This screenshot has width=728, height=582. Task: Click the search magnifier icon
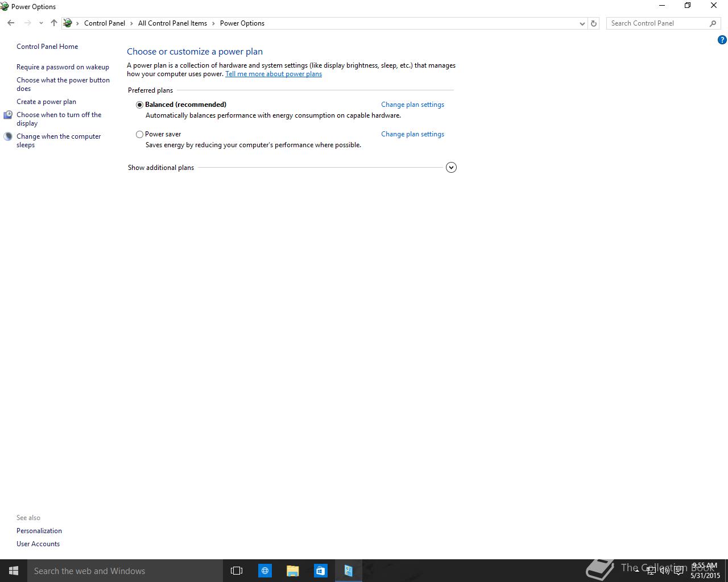pyautogui.click(x=713, y=23)
